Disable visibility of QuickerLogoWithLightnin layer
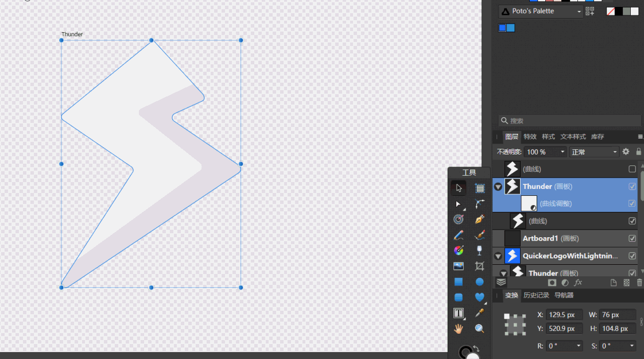Screen dimensions: 644x359 632,256
